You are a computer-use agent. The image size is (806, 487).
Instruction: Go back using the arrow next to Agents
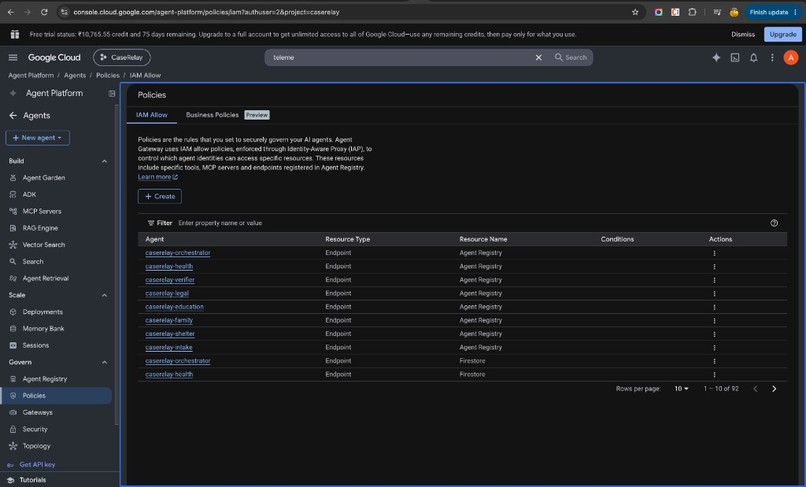pyautogui.click(x=13, y=116)
